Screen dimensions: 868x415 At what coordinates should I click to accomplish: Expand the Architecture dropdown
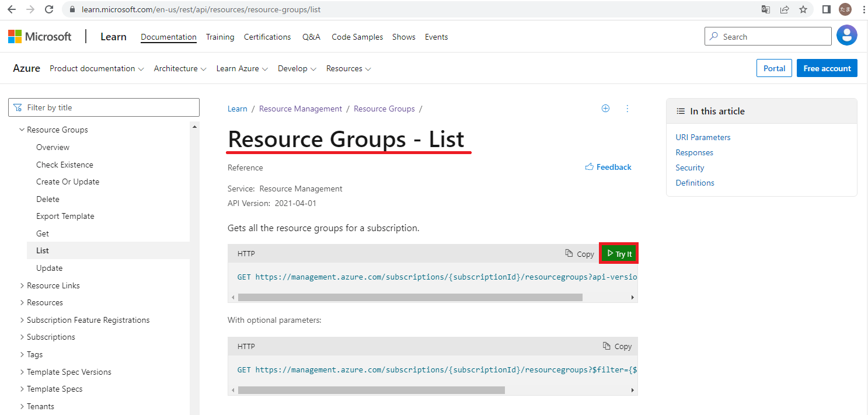tap(180, 68)
